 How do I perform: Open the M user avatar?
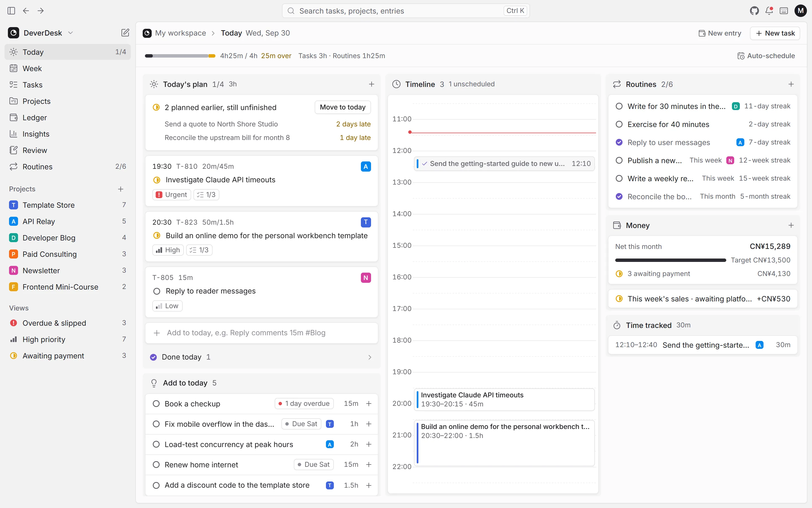[x=801, y=11]
